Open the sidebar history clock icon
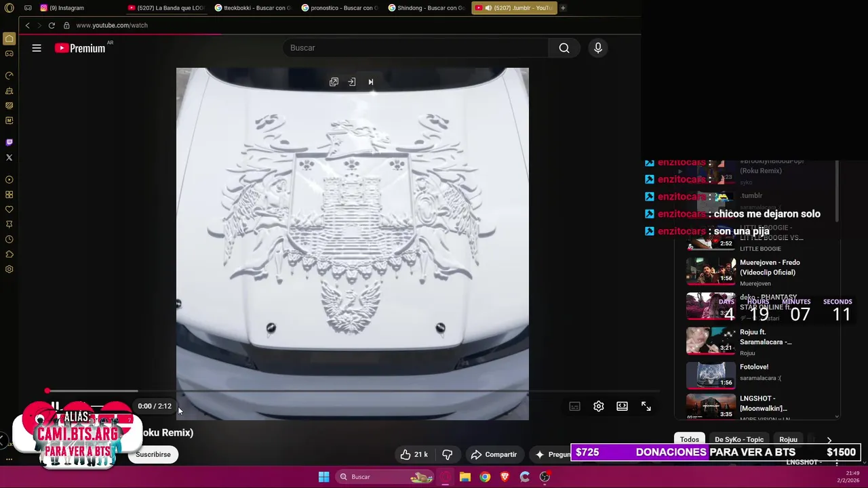The image size is (868, 488). pyautogui.click(x=9, y=239)
